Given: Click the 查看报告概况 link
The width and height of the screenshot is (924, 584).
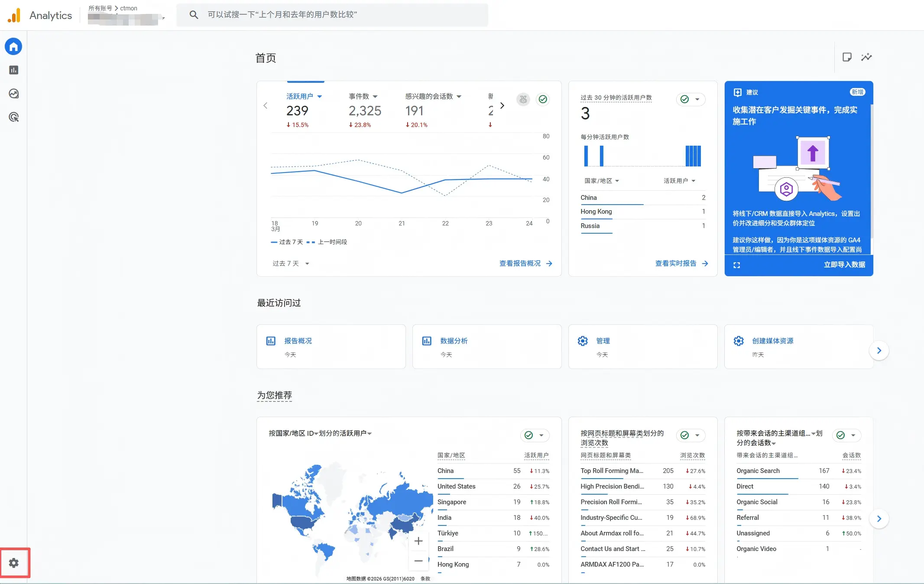Looking at the screenshot, I should tap(526, 264).
